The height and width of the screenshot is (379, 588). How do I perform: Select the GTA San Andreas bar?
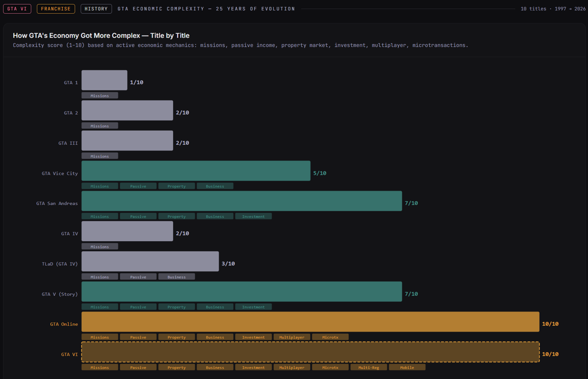(x=242, y=201)
